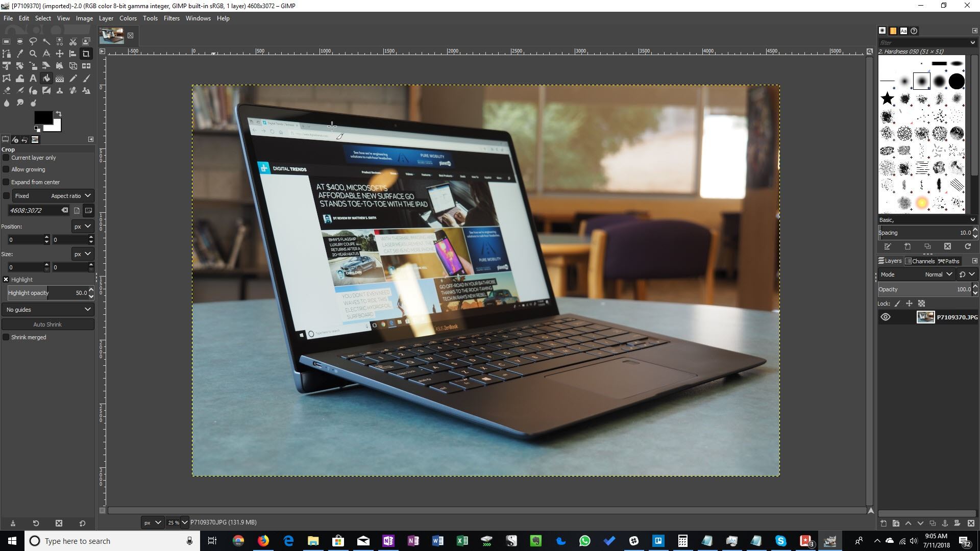Open the Filters menu
This screenshot has width=980, height=551.
[171, 18]
